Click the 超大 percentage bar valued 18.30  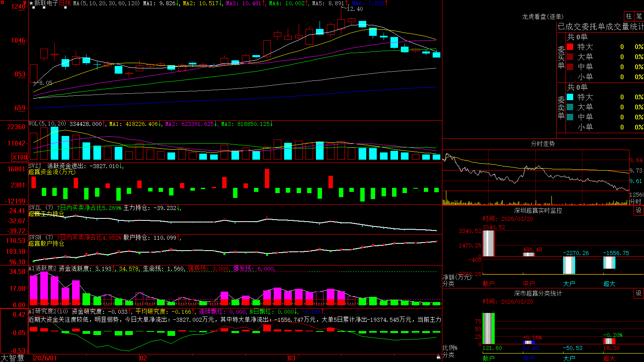click(609, 341)
